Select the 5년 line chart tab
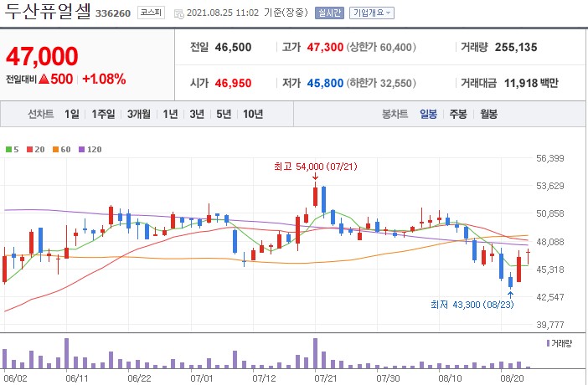Image resolution: width=588 pixels, height=385 pixels. point(224,114)
